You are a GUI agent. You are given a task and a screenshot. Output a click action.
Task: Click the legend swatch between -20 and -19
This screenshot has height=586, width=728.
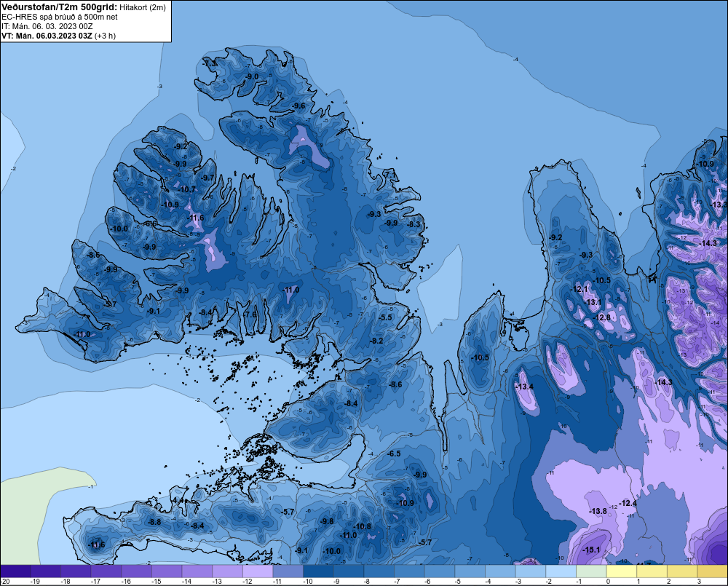pos(15,571)
